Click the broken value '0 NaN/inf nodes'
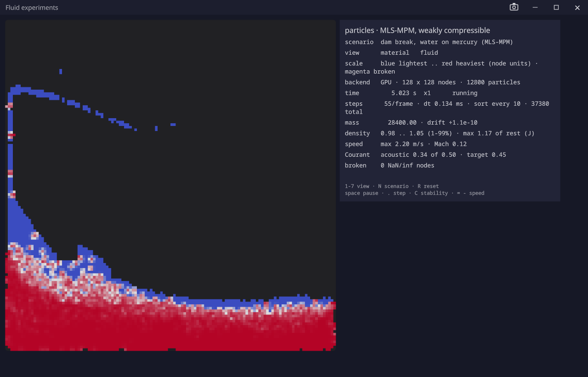 pos(407,166)
